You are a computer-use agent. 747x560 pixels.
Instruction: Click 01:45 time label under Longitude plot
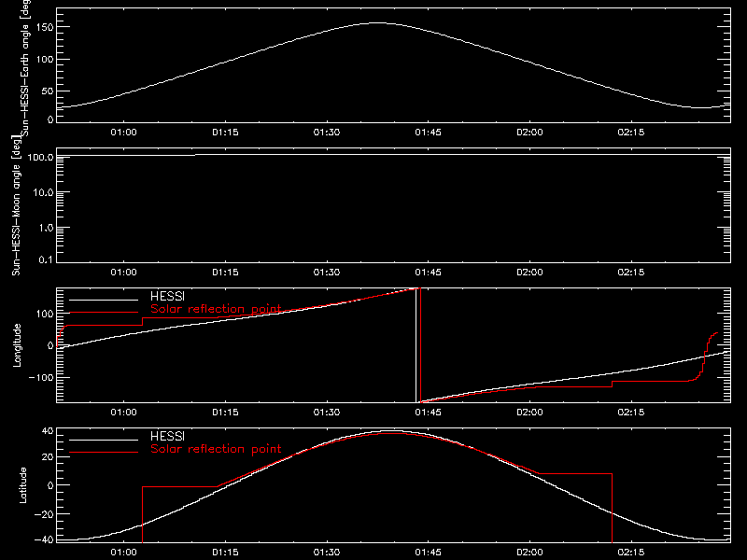point(428,413)
